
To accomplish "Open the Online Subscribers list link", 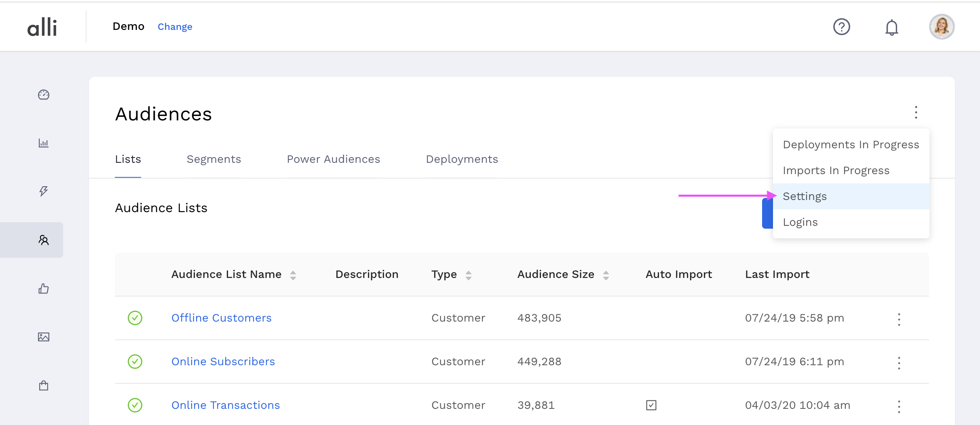I will (223, 362).
